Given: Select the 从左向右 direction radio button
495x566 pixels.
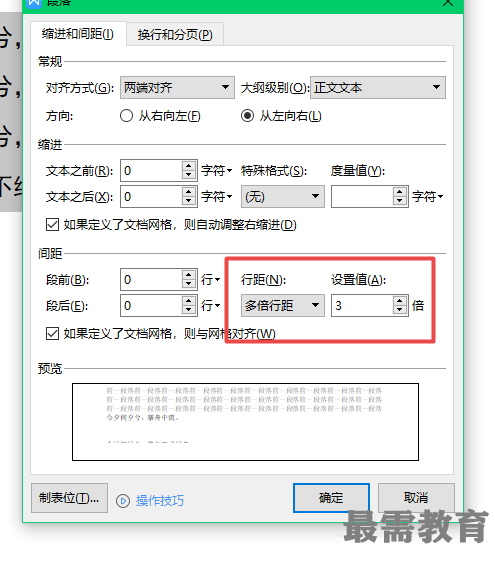Looking at the screenshot, I should [247, 116].
